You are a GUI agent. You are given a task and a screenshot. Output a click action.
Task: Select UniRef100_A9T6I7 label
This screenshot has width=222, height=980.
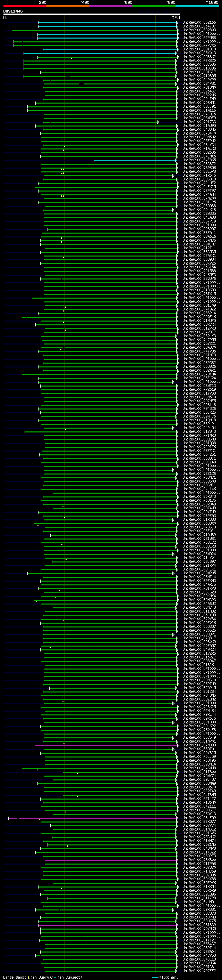point(199,72)
